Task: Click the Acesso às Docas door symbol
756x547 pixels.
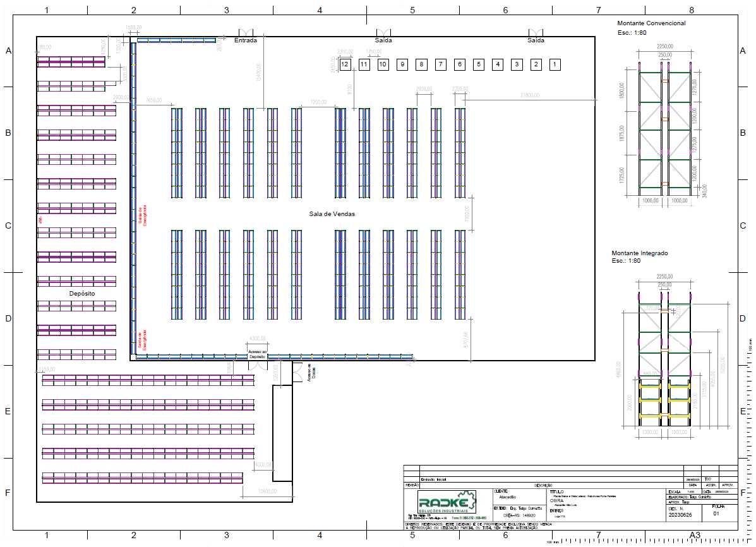Action: pos(297,373)
